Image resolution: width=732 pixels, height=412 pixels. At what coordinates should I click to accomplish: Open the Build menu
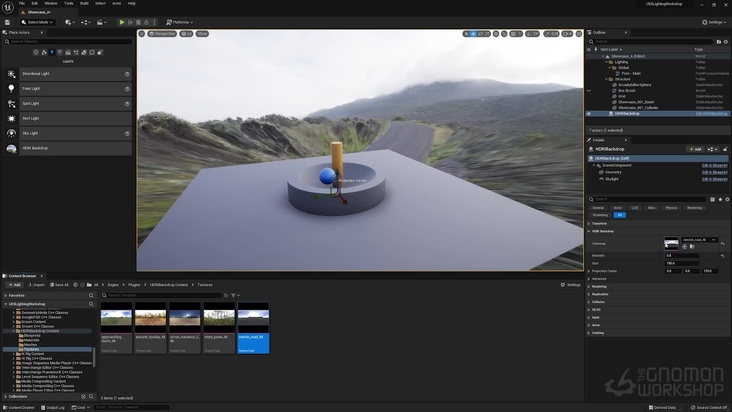(x=84, y=3)
